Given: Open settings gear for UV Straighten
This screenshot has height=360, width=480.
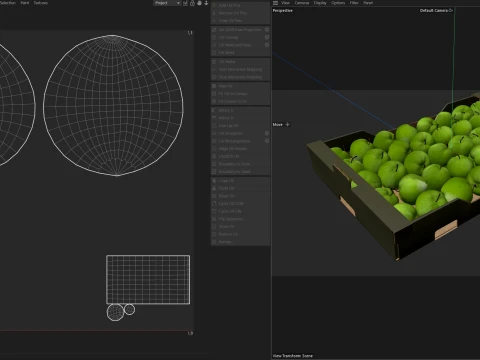Looking at the screenshot, I should (267, 133).
